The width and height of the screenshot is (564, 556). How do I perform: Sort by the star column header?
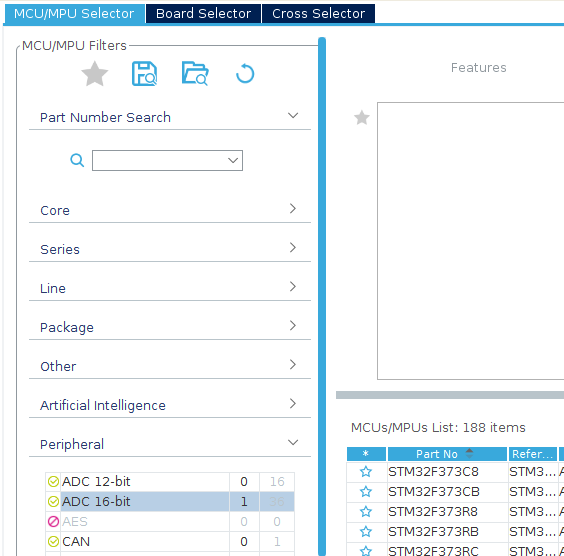tap(366, 454)
